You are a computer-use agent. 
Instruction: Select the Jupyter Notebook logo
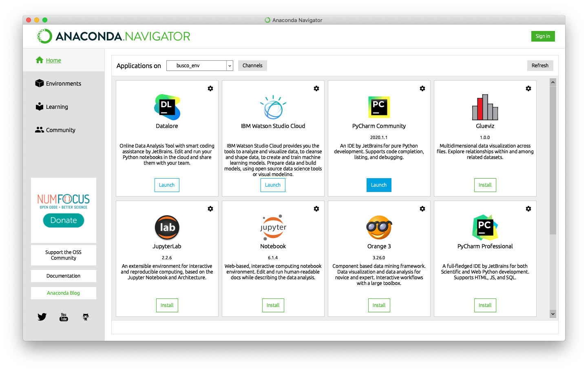point(273,227)
